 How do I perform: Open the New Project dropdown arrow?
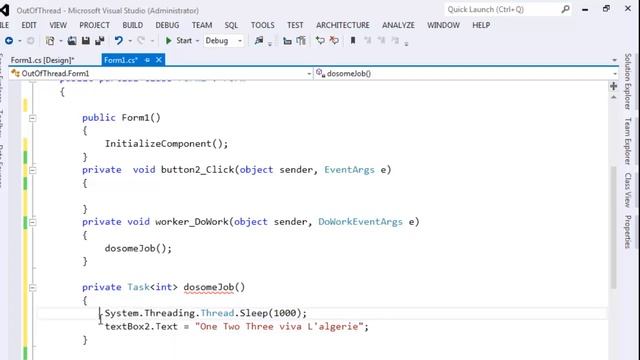pyautogui.click(x=60, y=41)
